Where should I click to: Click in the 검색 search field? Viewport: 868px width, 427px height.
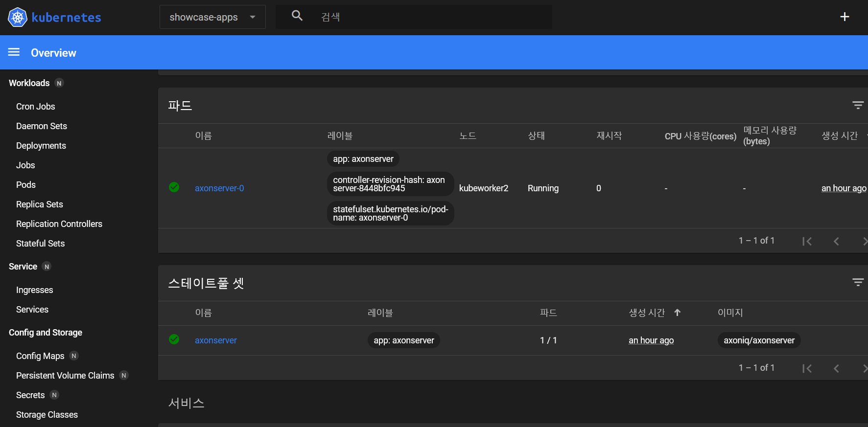click(433, 17)
